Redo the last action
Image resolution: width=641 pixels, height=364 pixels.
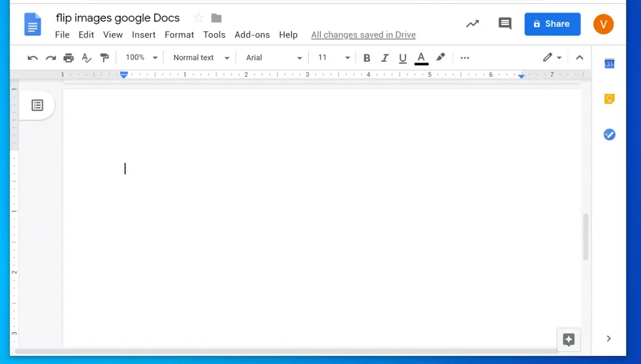(51, 58)
